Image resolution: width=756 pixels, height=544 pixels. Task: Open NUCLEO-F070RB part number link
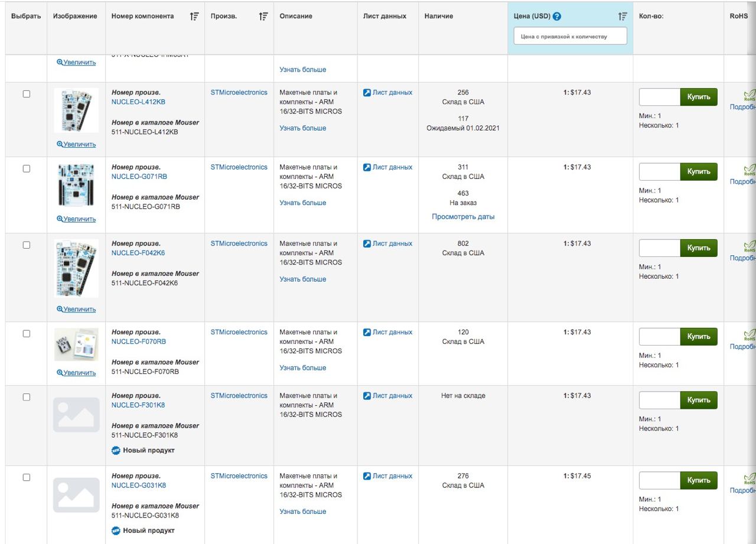[x=139, y=341]
